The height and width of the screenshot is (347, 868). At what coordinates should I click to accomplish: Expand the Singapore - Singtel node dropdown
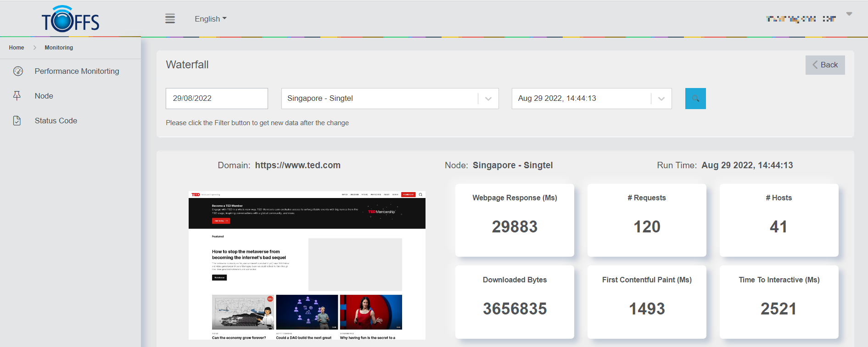(488, 99)
